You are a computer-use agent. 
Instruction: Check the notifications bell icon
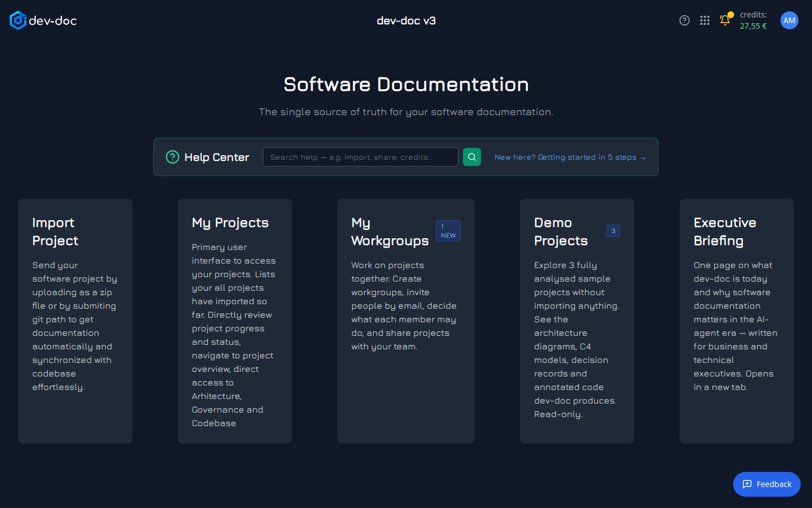725,20
